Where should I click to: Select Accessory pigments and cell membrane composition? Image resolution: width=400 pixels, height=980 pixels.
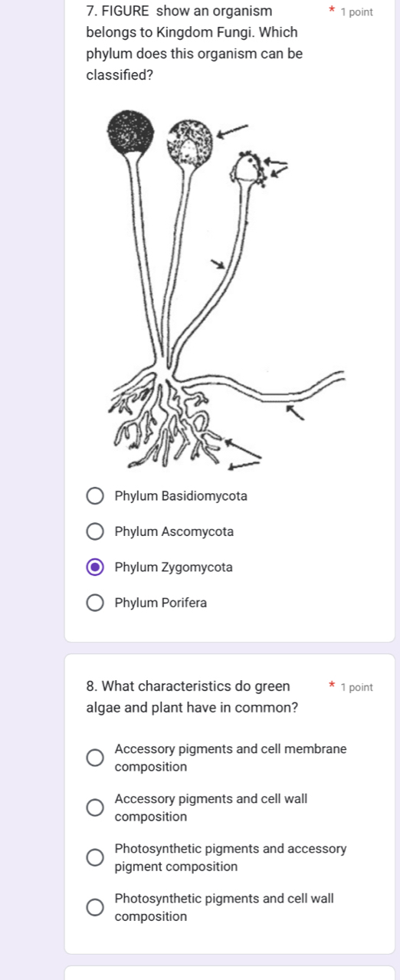(95, 758)
